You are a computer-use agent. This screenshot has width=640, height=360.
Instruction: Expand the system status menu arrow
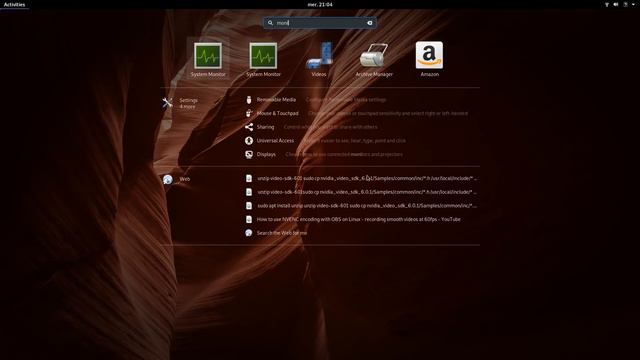click(633, 4)
